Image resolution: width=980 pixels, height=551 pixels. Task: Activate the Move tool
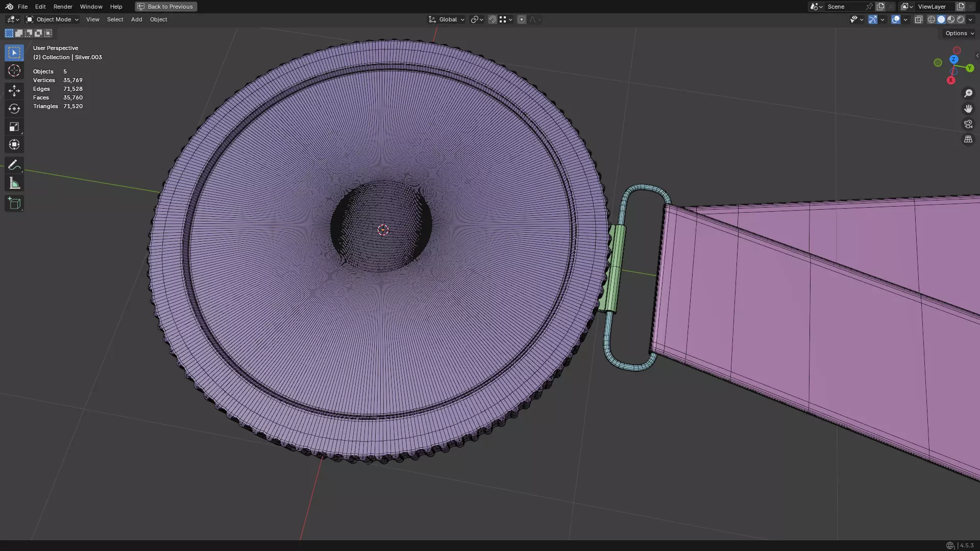pyautogui.click(x=14, y=91)
